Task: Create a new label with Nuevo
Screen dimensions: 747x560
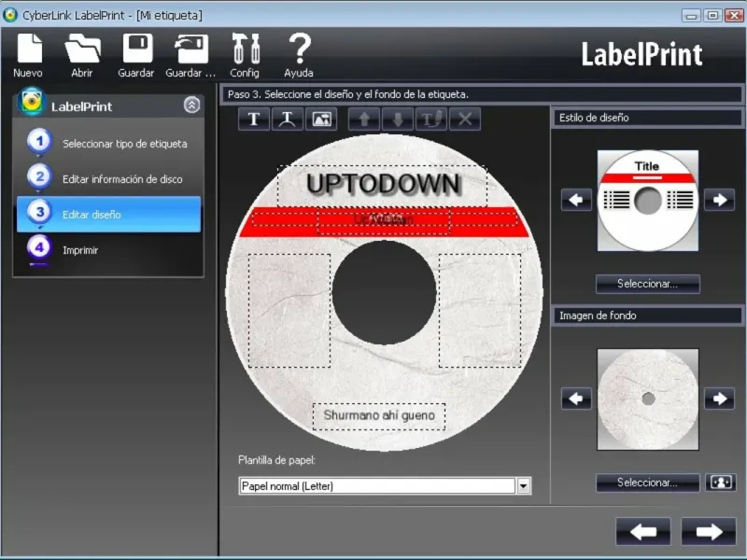Action: pos(29,55)
